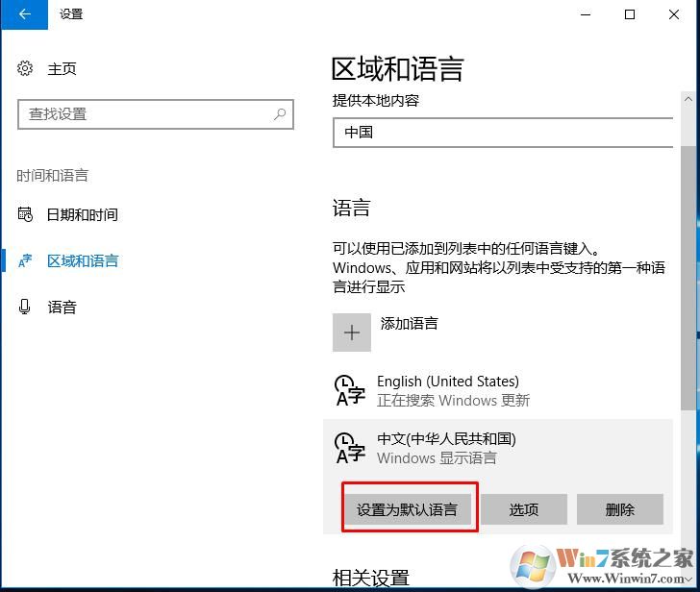The height and width of the screenshot is (592, 700).
Task: Click the 区域和语言 page title
Action: pos(398,69)
